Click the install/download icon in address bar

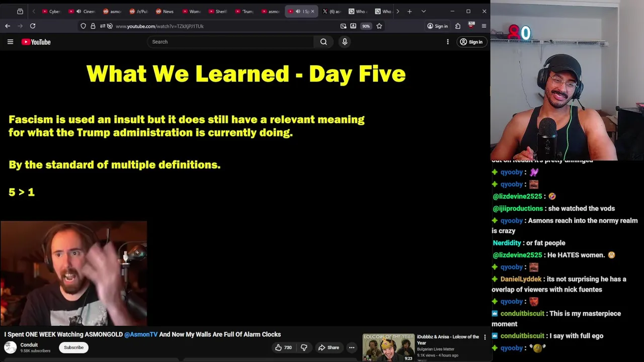(353, 26)
